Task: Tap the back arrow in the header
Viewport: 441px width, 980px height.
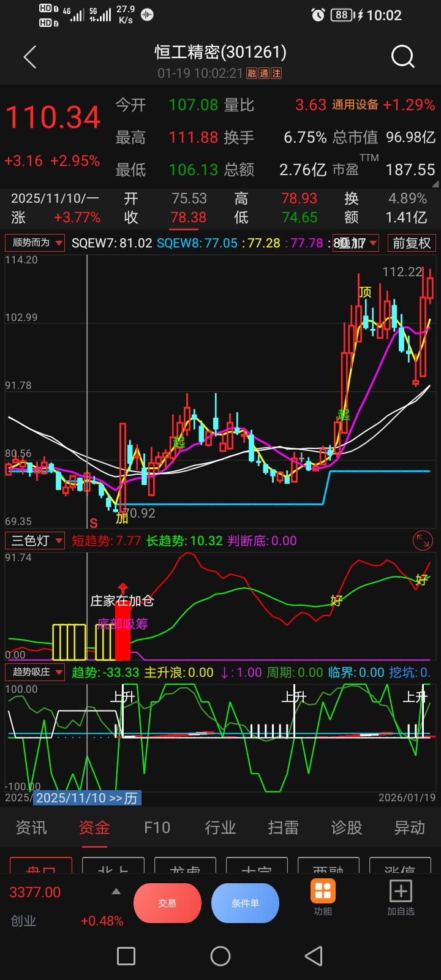Action: (x=30, y=58)
